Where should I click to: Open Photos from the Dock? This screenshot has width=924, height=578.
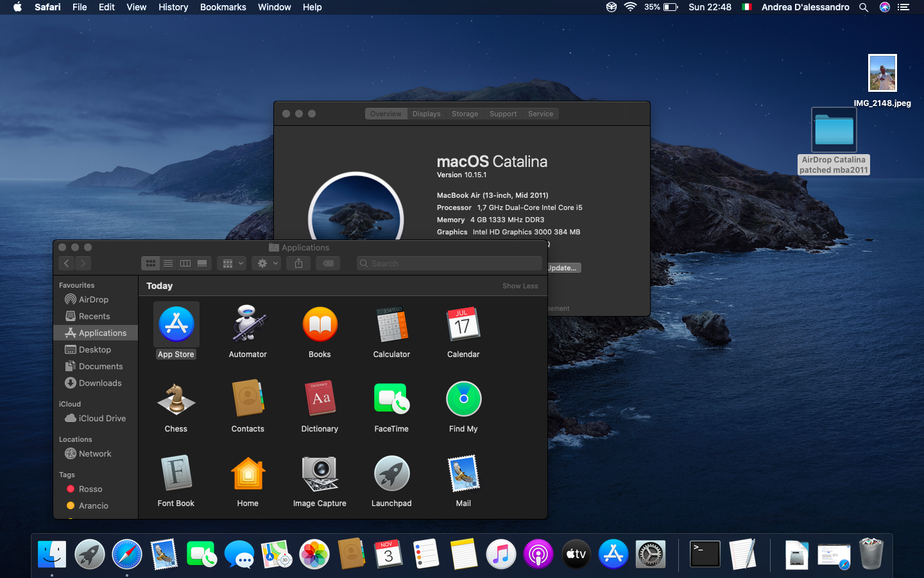click(314, 554)
